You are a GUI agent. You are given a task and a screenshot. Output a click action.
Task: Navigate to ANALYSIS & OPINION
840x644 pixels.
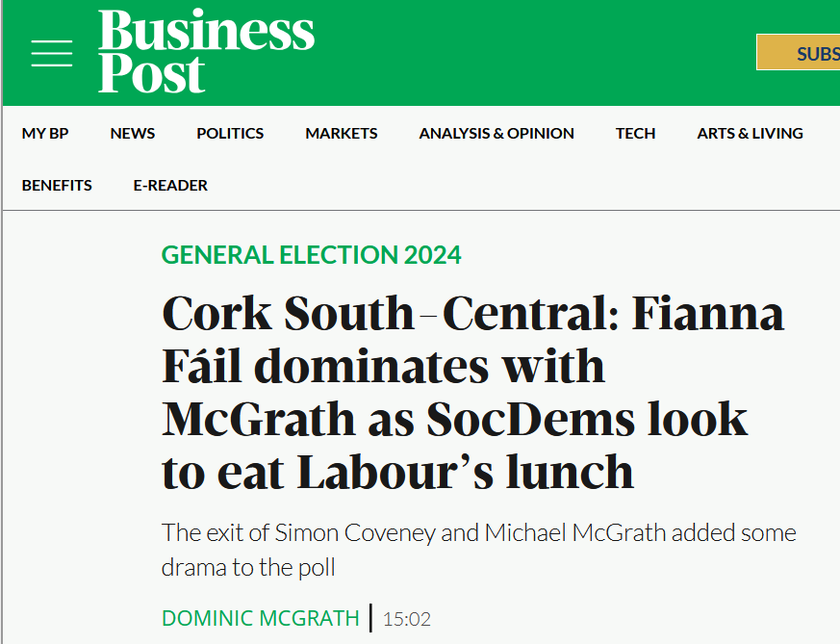point(496,134)
